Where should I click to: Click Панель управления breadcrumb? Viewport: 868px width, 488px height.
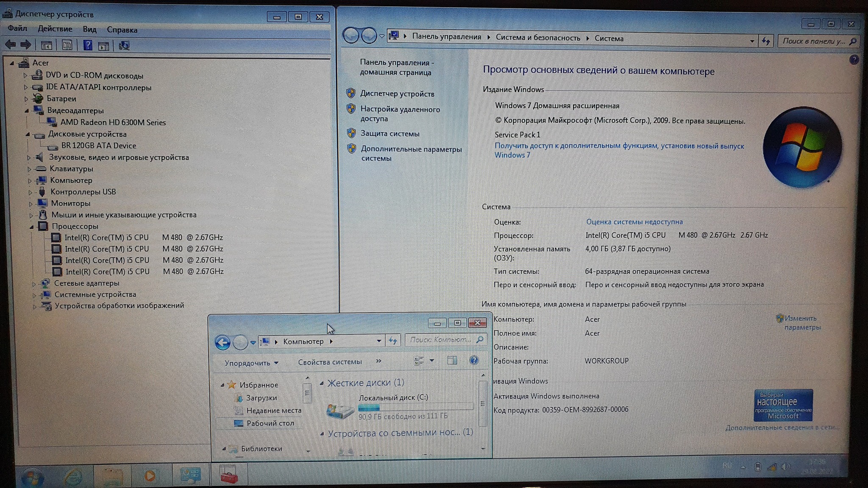pyautogui.click(x=447, y=37)
